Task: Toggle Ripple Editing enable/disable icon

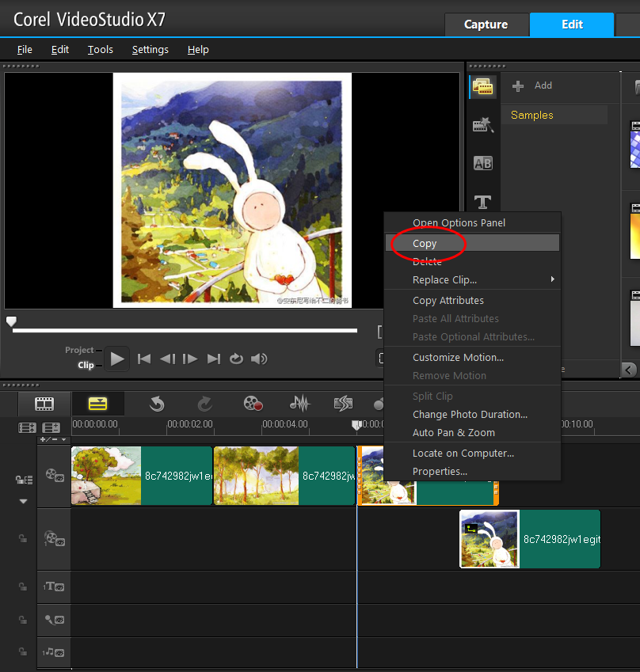Action: point(24,480)
